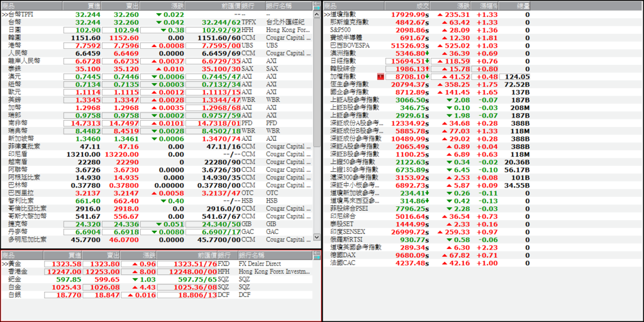
Task: Click 黃金 buy price 1323.58
Action: pos(63,264)
